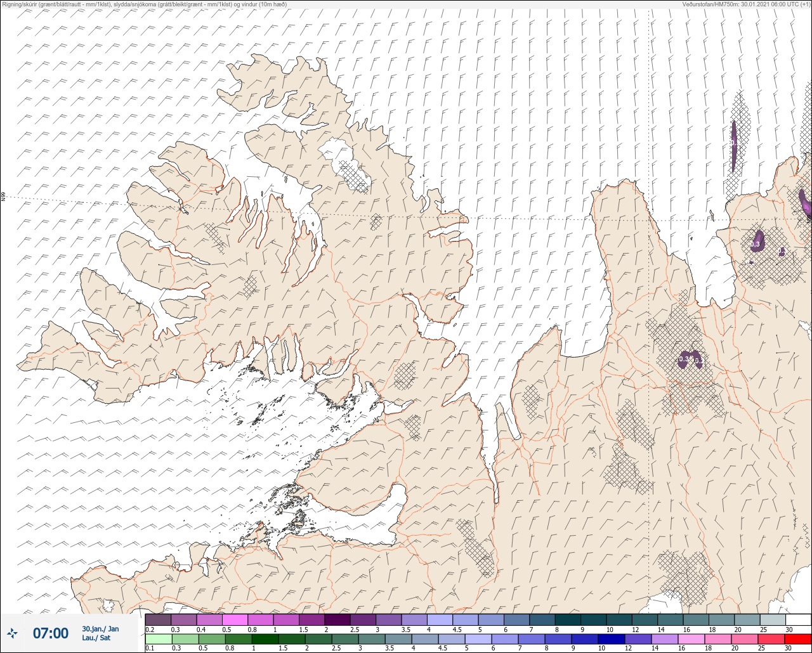Screen dimensions: 812x653
Task: Select the deep blue lower swatch labeled 10
Action: pos(611,638)
